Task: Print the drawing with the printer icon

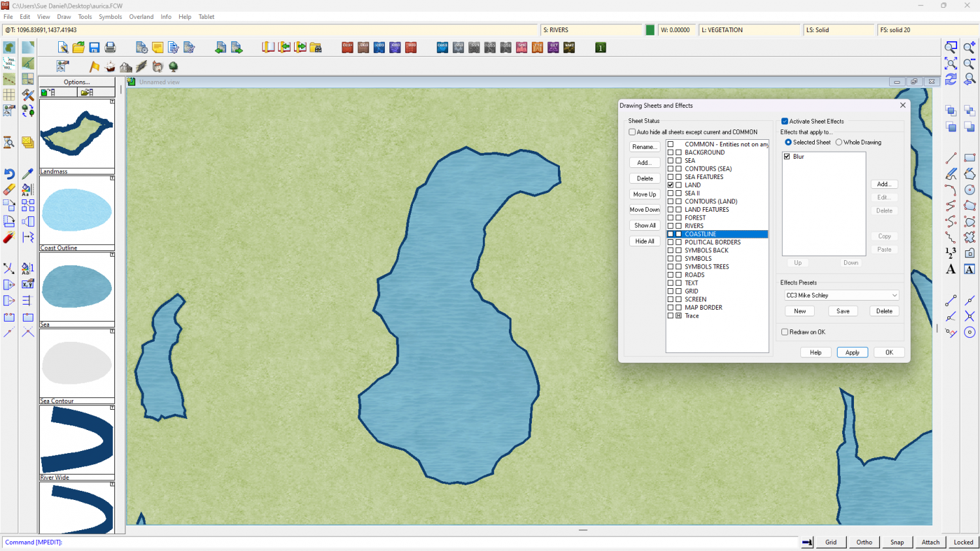Action: point(110,48)
